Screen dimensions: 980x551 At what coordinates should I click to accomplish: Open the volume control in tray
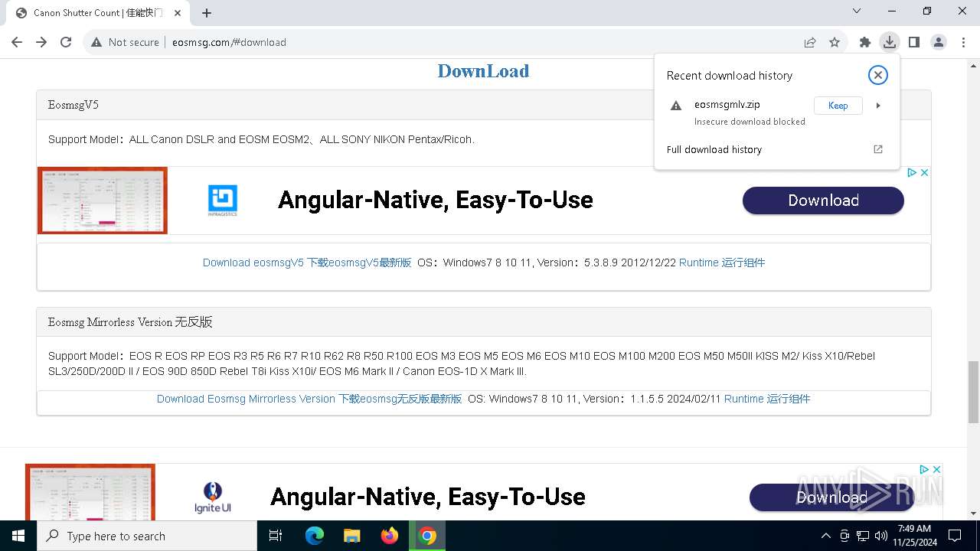(x=881, y=536)
